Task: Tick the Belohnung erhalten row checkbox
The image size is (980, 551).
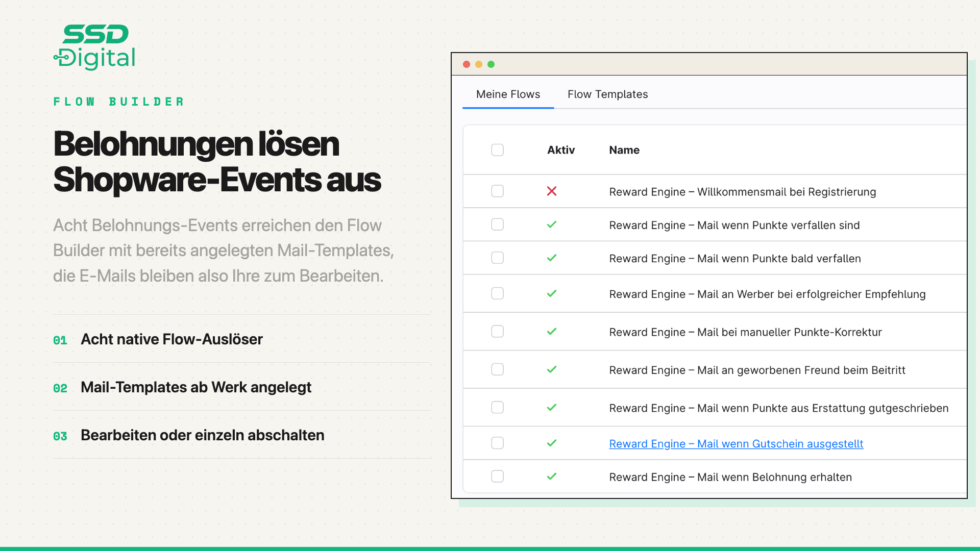Action: point(497,476)
